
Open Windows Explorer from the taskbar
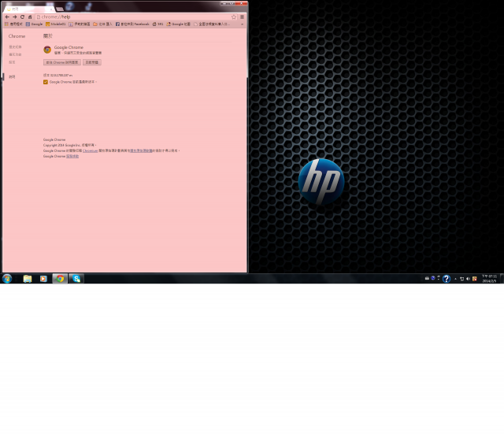pos(28,278)
